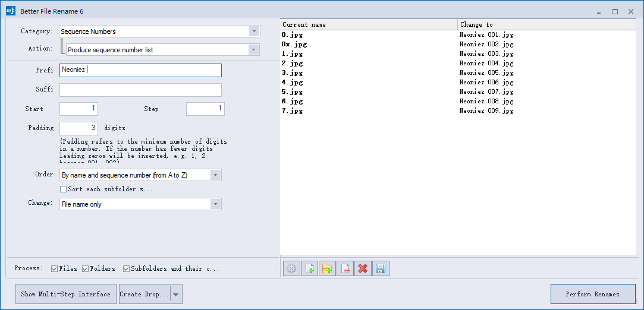Viewport: 644px width, 310px height.
Task: Click the red X clear list icon
Action: [363, 268]
